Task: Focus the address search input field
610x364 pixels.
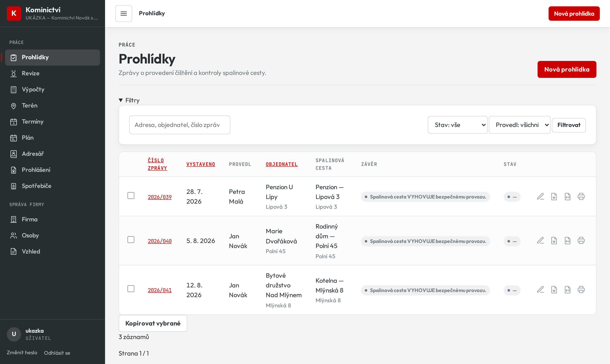Action: click(180, 125)
